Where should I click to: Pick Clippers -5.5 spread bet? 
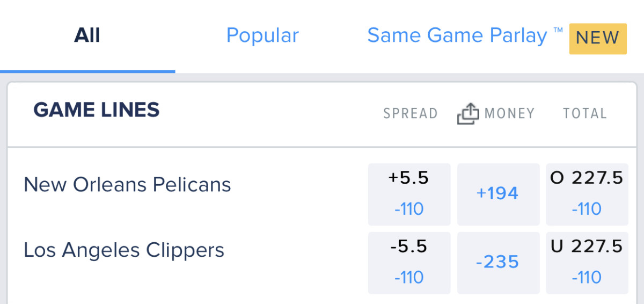[x=409, y=263]
